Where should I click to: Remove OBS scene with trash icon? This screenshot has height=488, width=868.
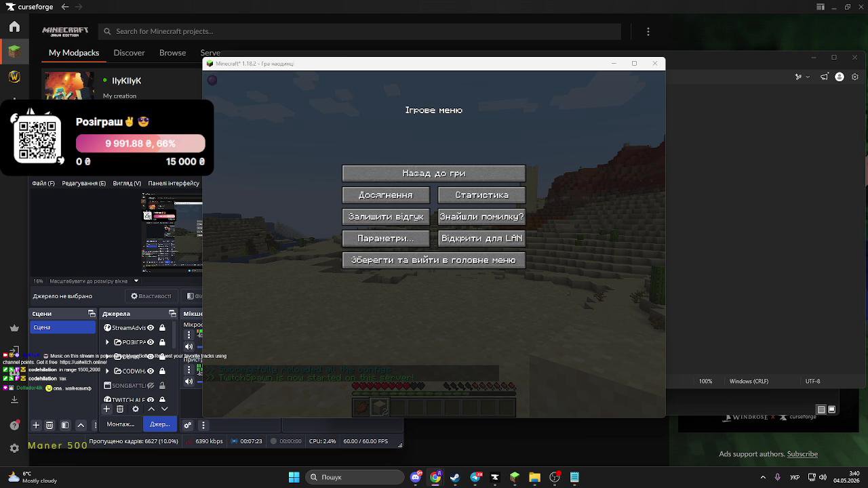click(50, 425)
